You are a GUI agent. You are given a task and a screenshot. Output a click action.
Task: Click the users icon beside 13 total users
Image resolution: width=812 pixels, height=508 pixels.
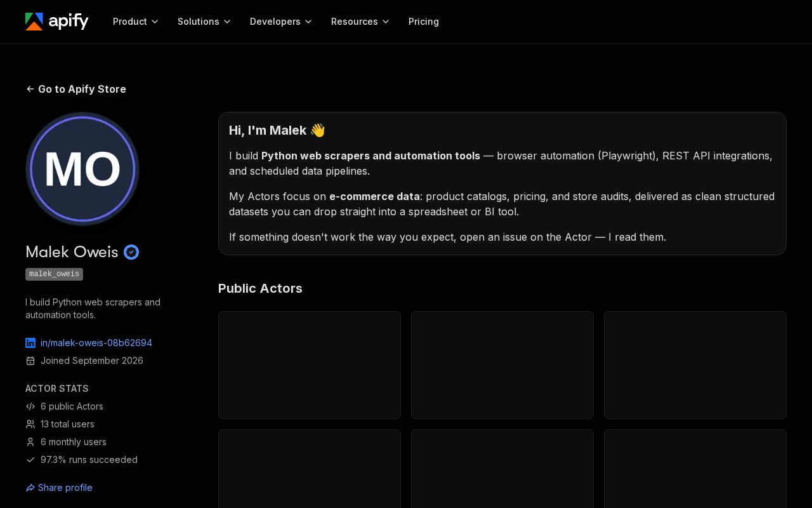coord(30,424)
